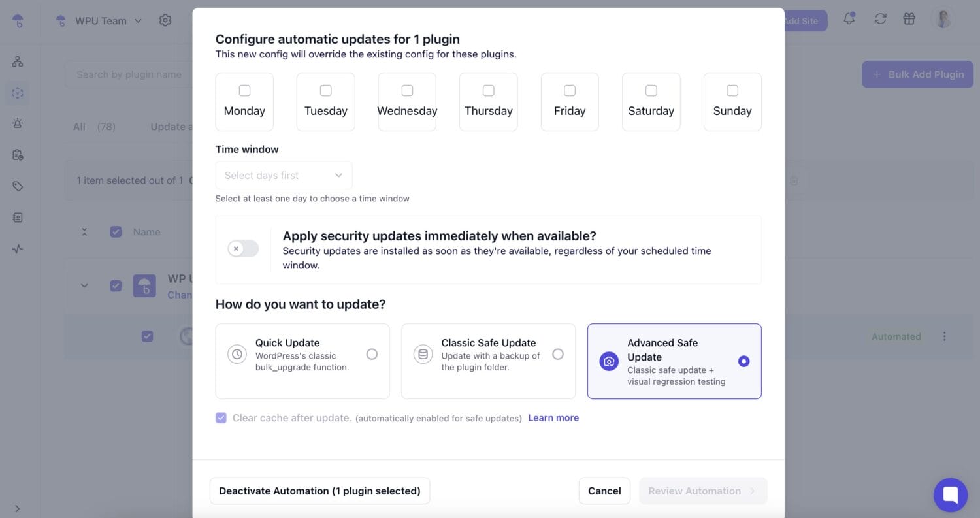
Task: Choose Classic Safe Update option
Action: [557, 354]
